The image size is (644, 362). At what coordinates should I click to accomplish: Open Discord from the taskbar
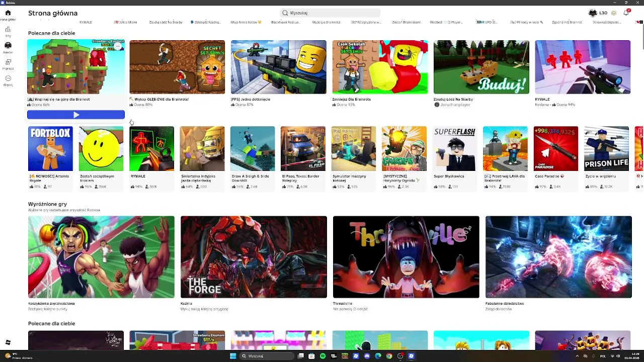coord(367,356)
